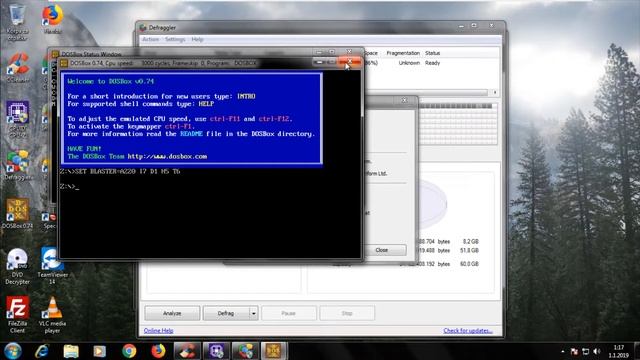
Task: Maximize the Defraggler window
Action: click(x=474, y=26)
